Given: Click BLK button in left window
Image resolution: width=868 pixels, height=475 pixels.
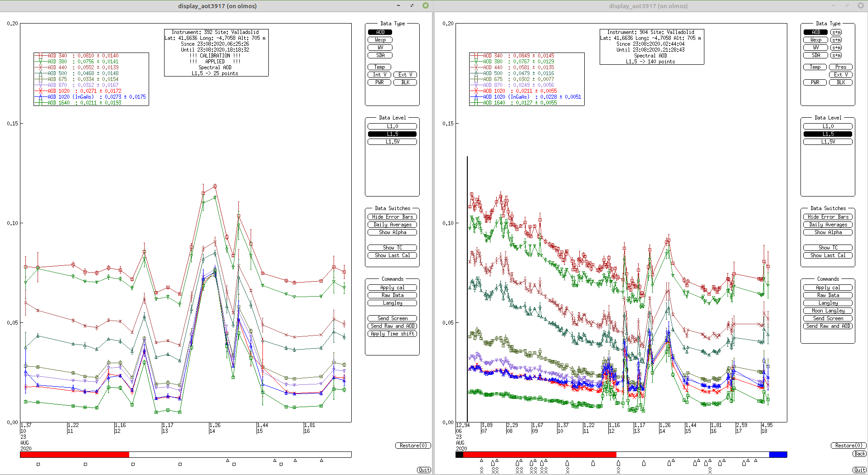Looking at the screenshot, I should click(x=405, y=82).
